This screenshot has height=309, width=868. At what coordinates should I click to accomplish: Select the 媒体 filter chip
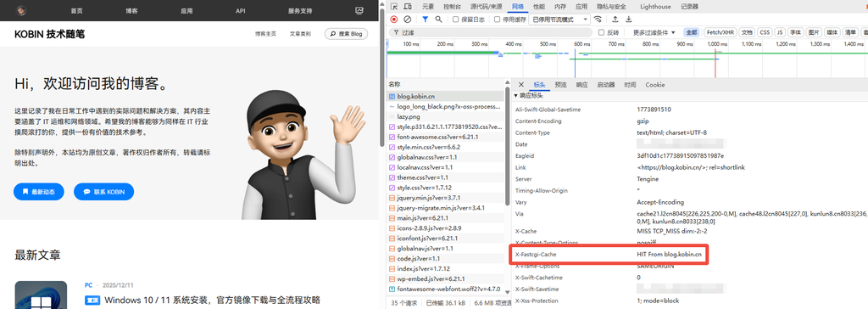coord(832,33)
